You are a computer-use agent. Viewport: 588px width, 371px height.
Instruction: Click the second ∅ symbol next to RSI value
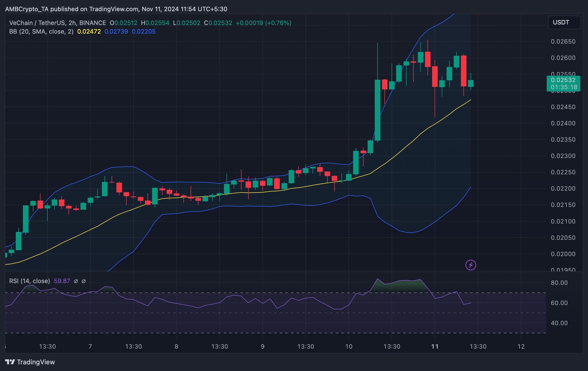point(84,281)
